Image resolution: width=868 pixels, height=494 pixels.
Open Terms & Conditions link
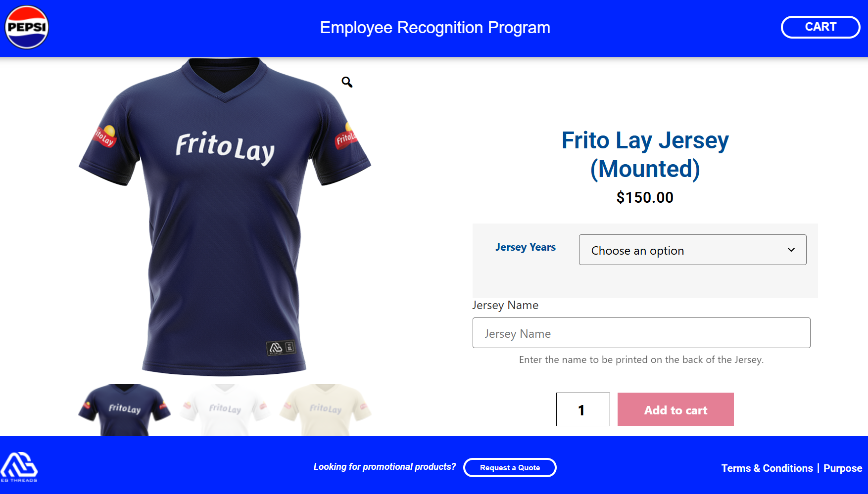click(x=767, y=468)
